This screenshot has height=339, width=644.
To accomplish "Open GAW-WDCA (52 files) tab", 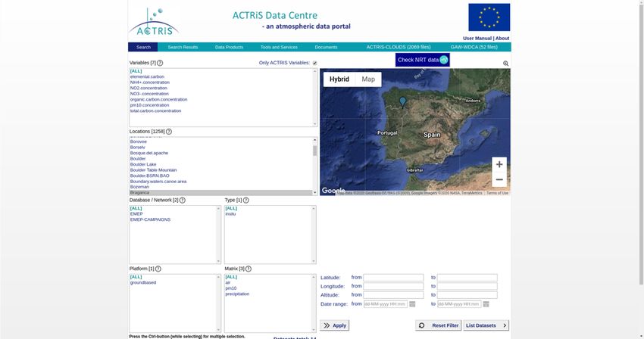I will 474,47.
